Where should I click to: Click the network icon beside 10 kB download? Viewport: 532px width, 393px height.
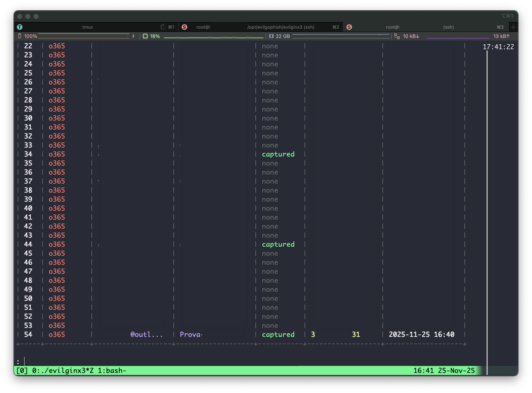click(397, 36)
